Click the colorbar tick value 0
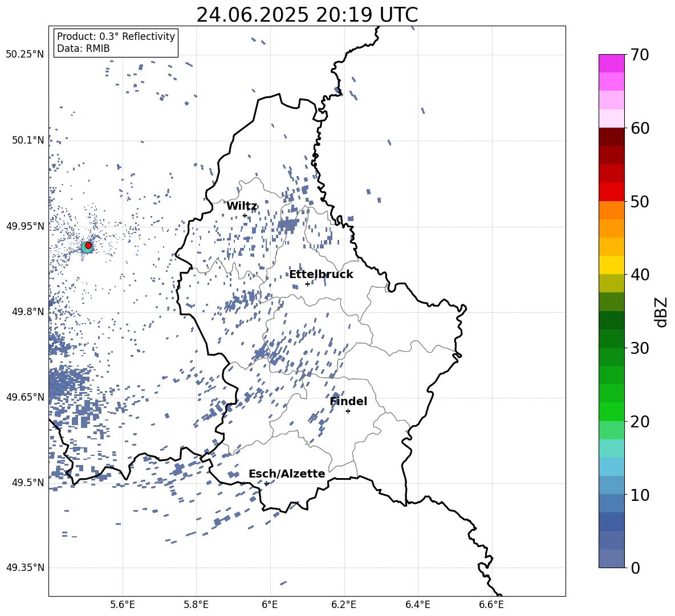Image resolution: width=675 pixels, height=616 pixels. (635, 568)
